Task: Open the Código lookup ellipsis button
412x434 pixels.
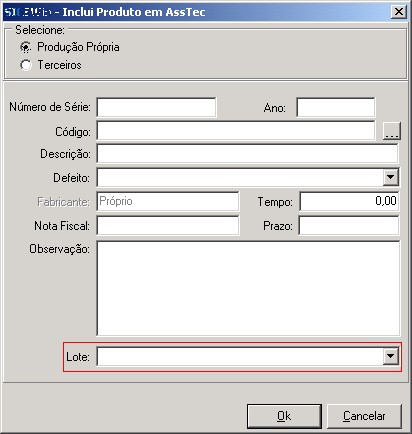Action: [x=392, y=131]
